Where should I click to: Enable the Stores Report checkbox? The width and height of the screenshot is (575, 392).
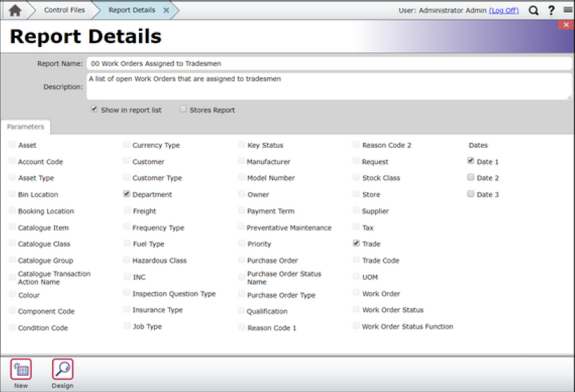[183, 110]
